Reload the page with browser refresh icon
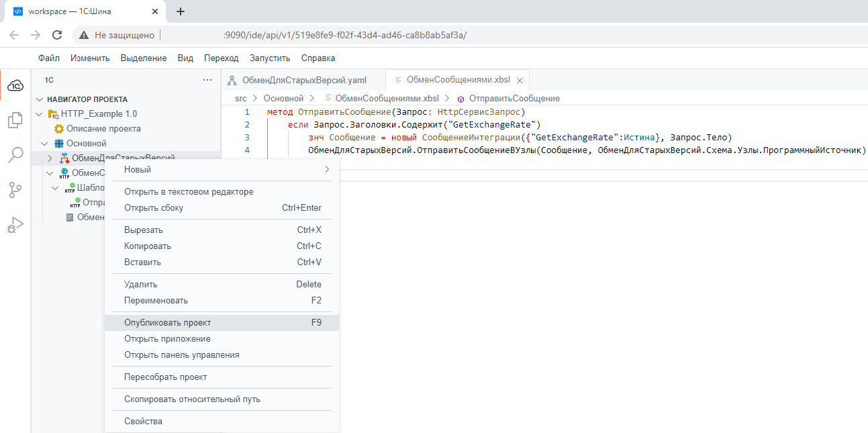The height and width of the screenshot is (433, 868). click(x=57, y=35)
